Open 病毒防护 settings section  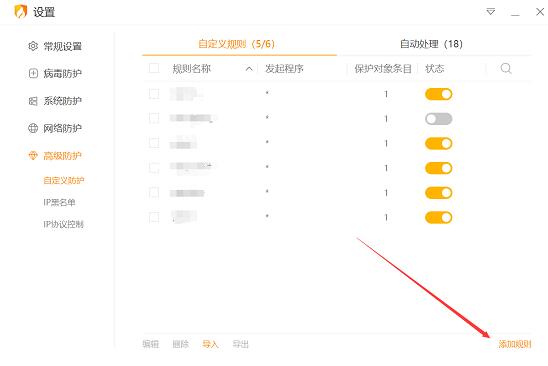click(x=62, y=73)
